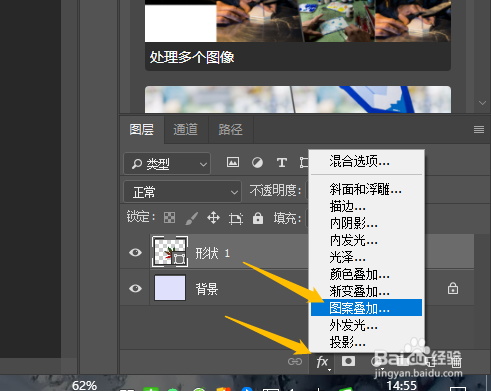This screenshot has width=491, height=391.
Task: Add a layer mask
Action: tap(348, 361)
